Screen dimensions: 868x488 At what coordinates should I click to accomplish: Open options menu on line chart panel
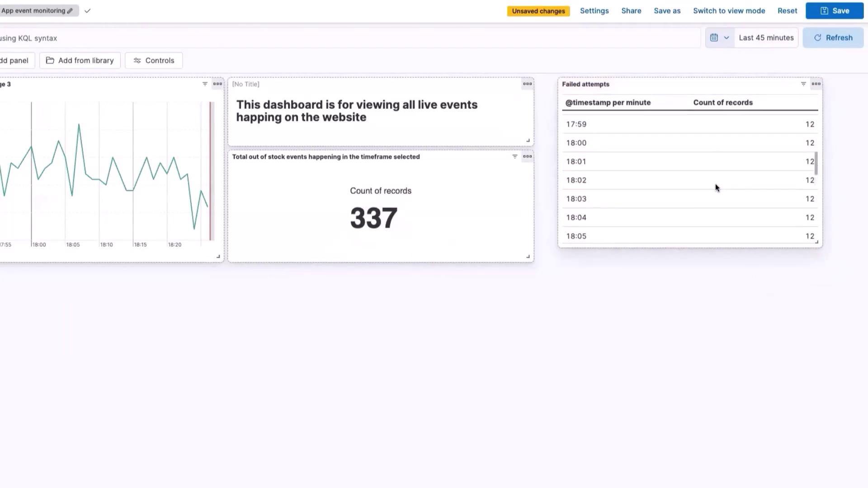tap(217, 84)
